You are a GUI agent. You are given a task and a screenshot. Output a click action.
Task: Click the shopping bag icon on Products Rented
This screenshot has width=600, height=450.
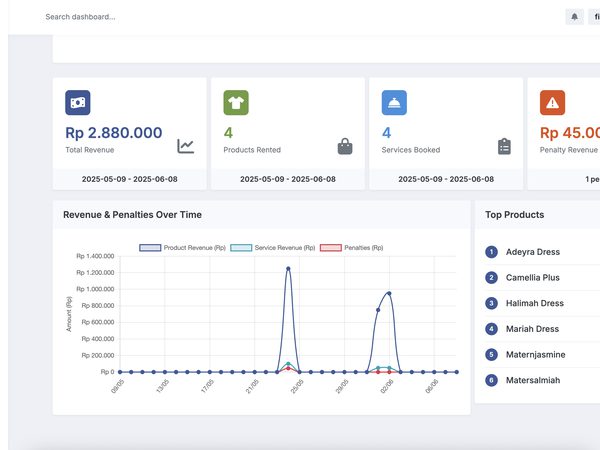pos(345,146)
